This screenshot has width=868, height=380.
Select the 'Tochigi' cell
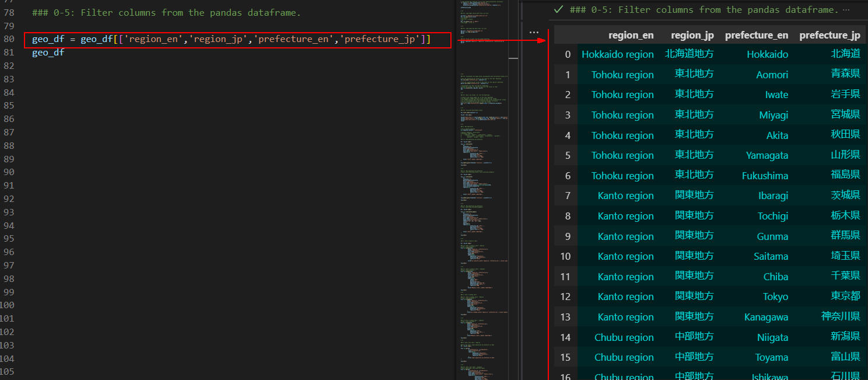tap(773, 216)
